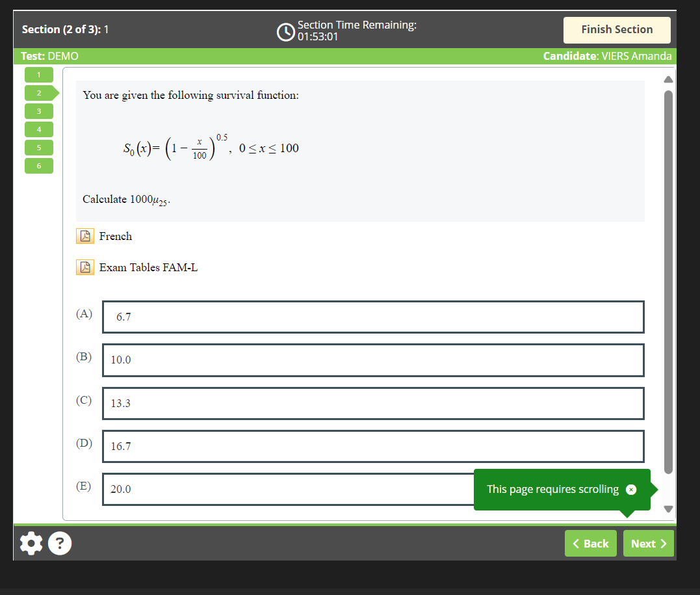Jump to question 1 in the sidebar
This screenshot has width=700, height=595.
(x=38, y=74)
